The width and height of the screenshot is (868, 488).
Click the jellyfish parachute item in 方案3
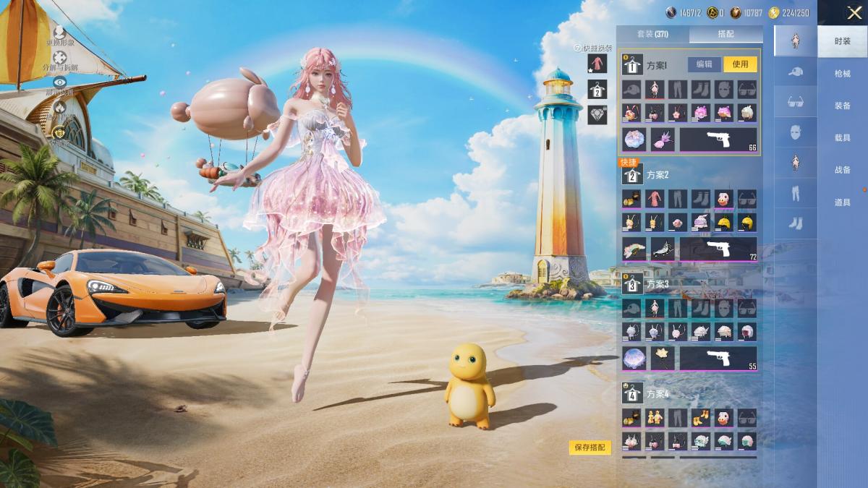coord(634,359)
